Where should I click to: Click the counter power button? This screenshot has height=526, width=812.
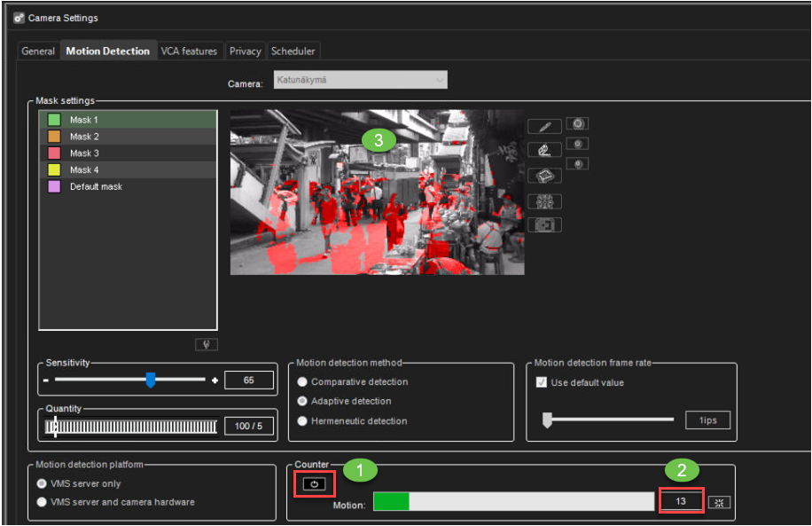[x=316, y=484]
